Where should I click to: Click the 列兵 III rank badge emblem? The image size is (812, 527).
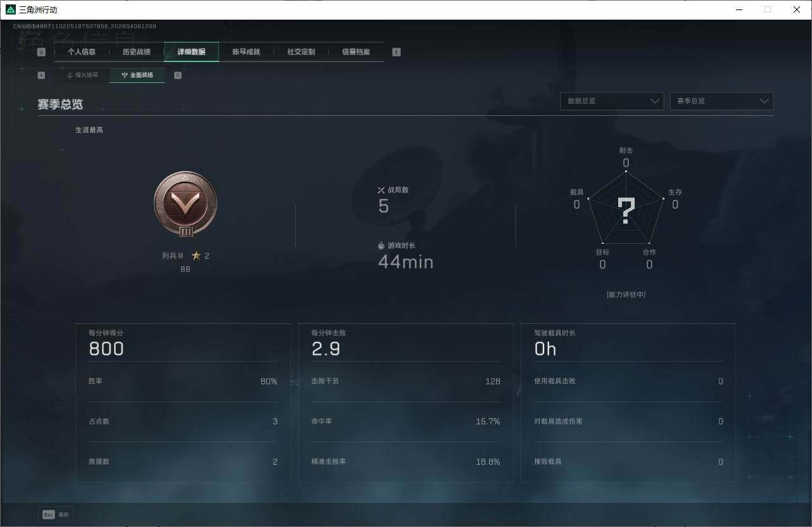(185, 204)
